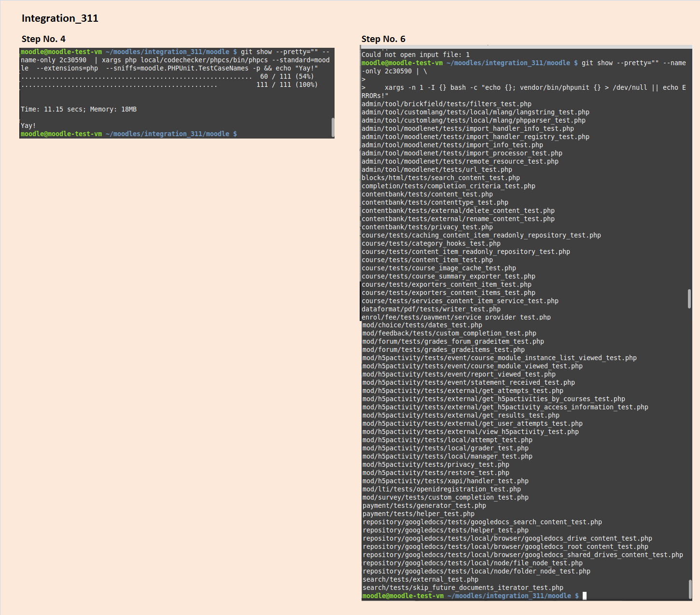Click googledocs_search_content_test.php line
This screenshot has width=700, height=615.
pyautogui.click(x=482, y=522)
